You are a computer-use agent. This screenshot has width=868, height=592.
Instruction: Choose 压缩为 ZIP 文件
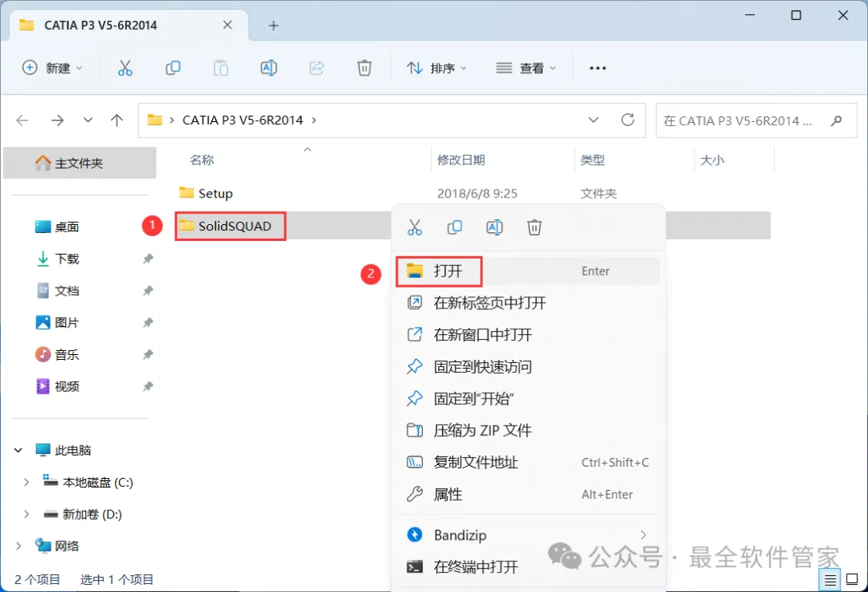(528, 431)
